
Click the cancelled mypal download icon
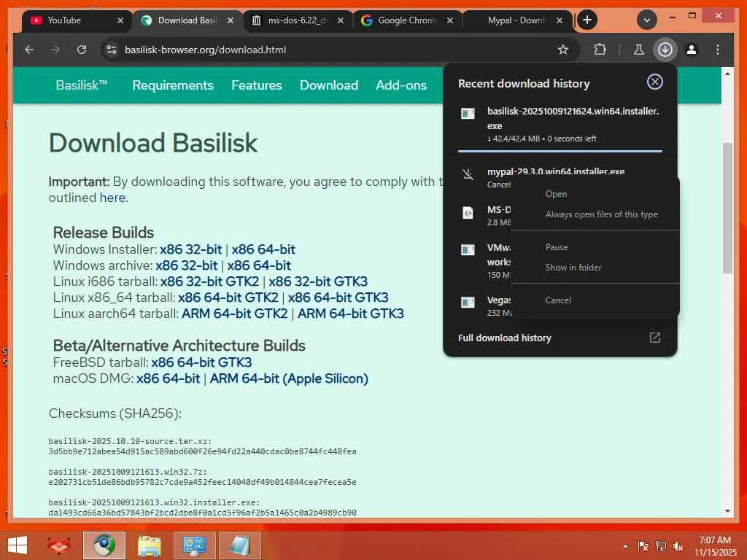(x=468, y=174)
